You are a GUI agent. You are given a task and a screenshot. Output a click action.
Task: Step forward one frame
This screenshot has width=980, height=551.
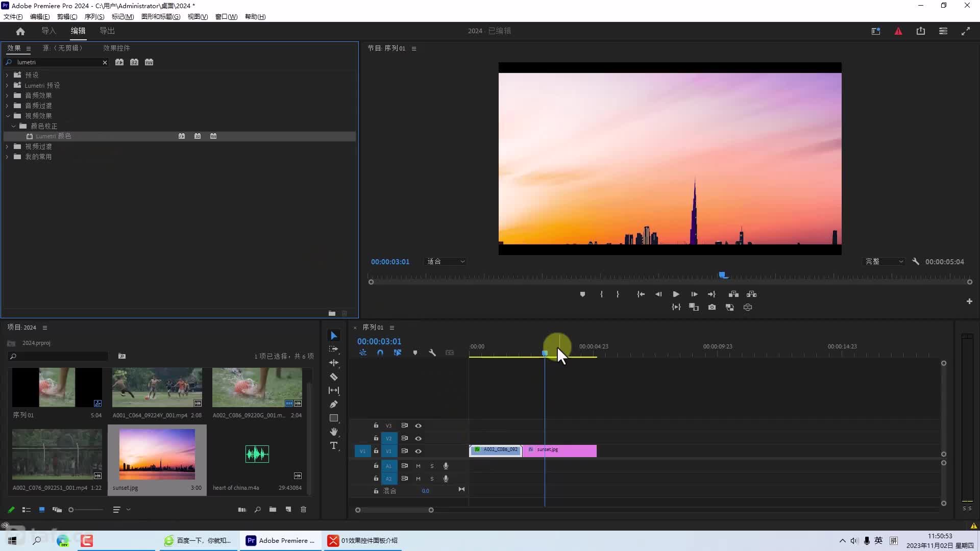click(694, 294)
